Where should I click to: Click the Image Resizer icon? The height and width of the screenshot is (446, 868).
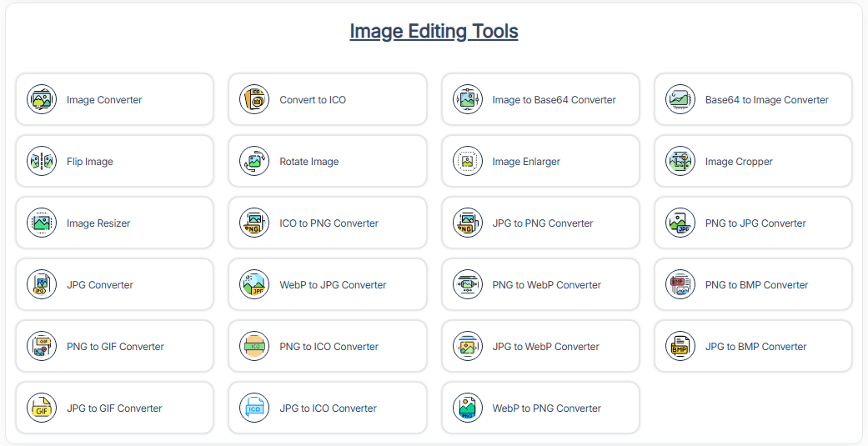pos(42,223)
